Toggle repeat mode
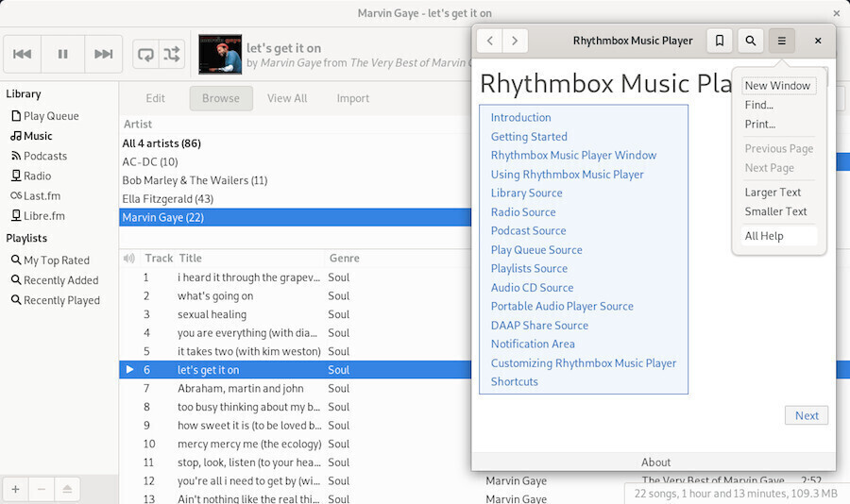850x504 pixels. 145,54
